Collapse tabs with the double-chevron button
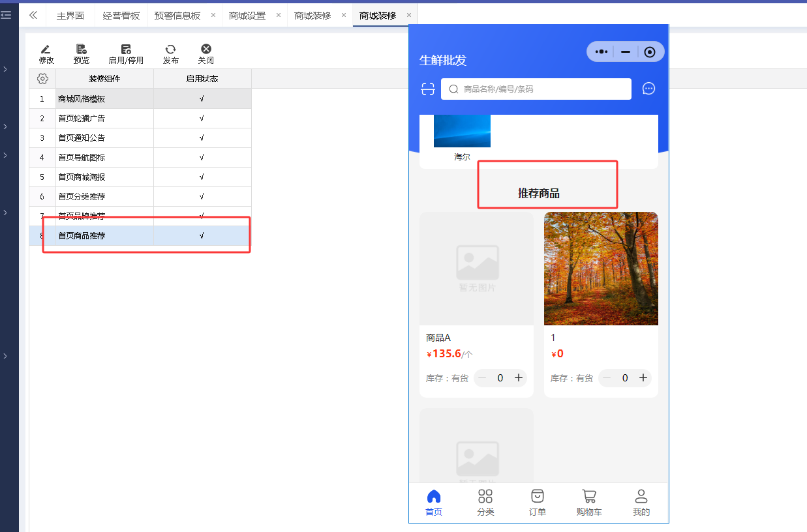The image size is (807, 532). tap(33, 15)
